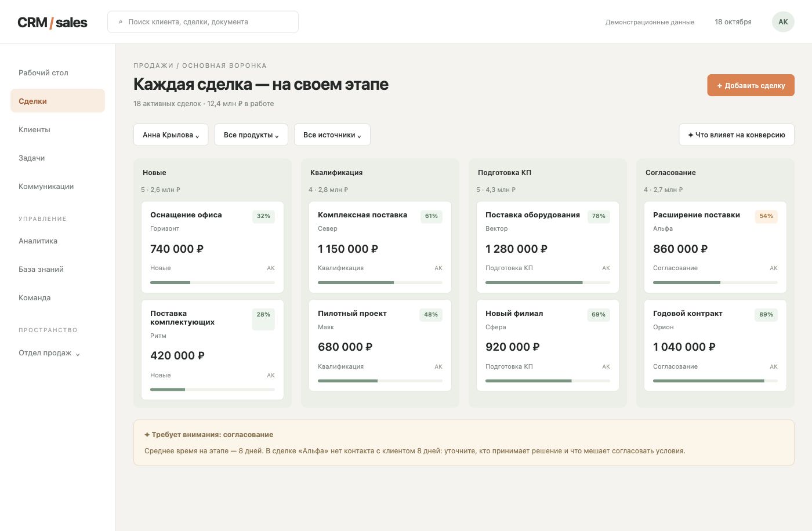812x531 pixels.
Task: Click the CRM / sales logo
Action: pos(52,23)
